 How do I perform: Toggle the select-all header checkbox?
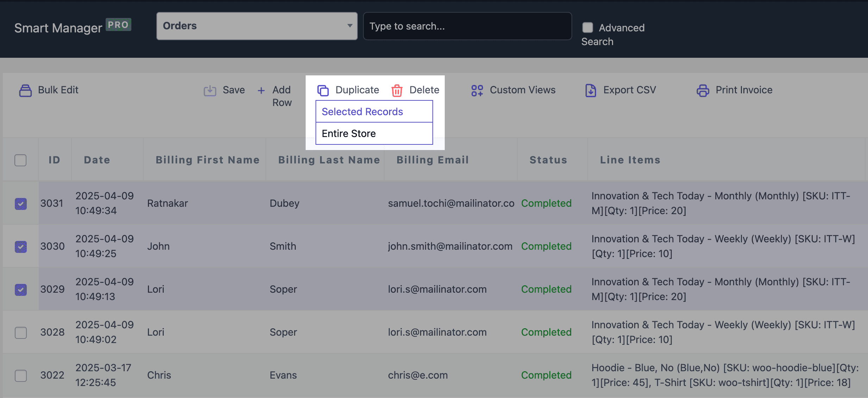coord(20,160)
